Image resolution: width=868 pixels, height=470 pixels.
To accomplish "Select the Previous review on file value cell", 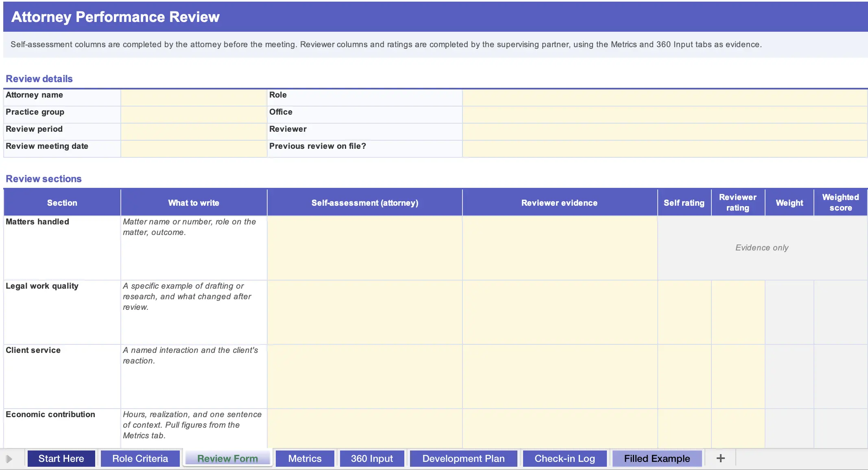I will click(665, 149).
